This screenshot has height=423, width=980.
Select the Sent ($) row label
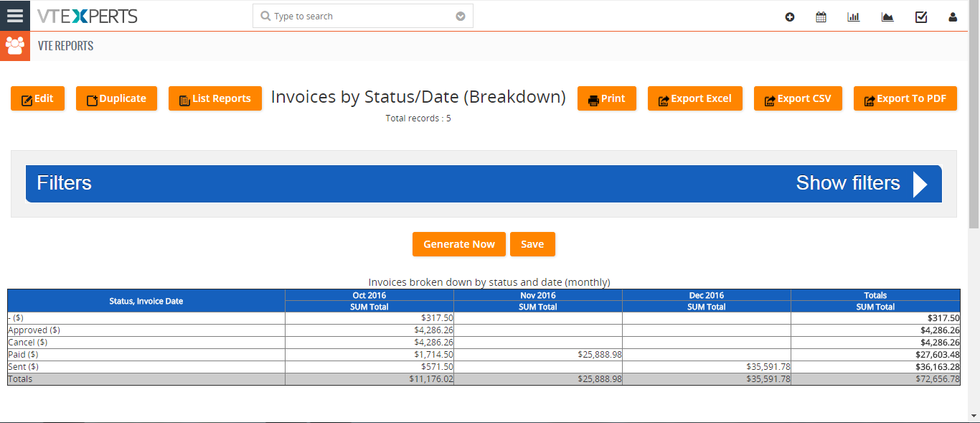point(24,367)
